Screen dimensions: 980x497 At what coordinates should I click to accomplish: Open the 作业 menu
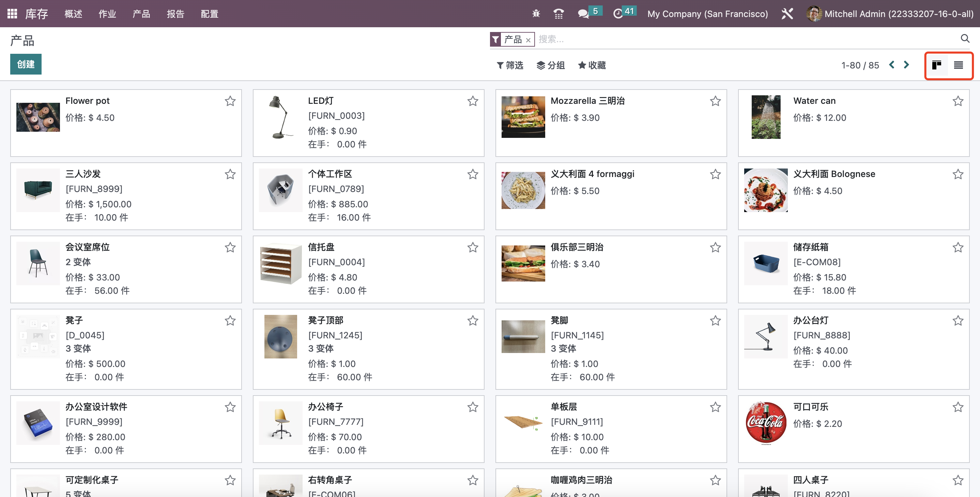107,14
